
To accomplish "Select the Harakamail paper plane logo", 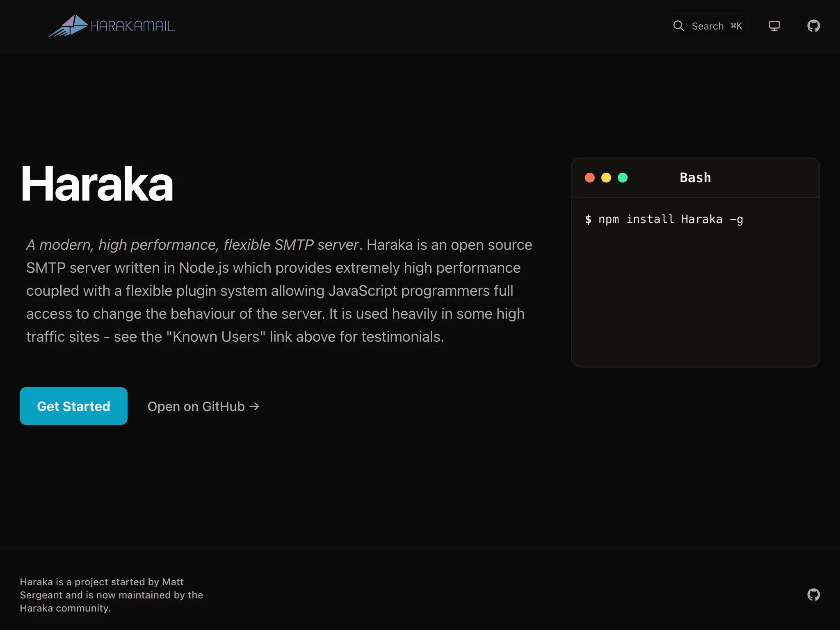I will coord(68,26).
